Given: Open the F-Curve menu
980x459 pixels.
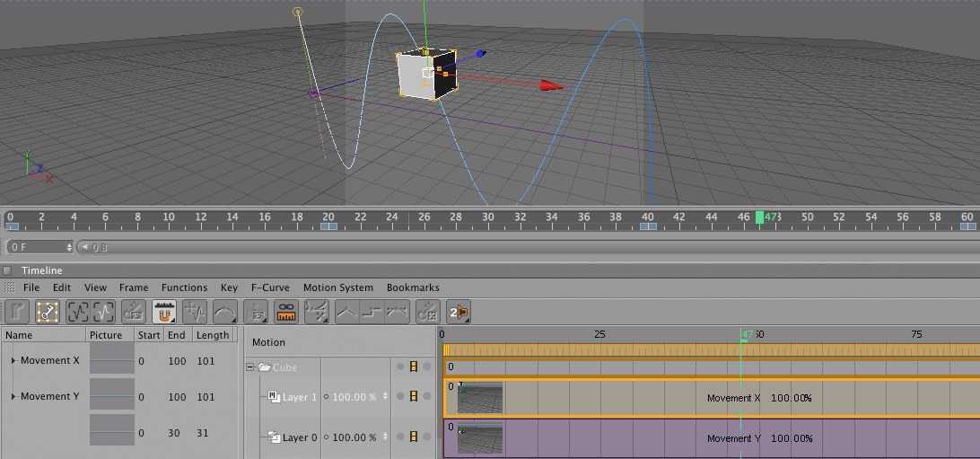Looking at the screenshot, I should pyautogui.click(x=270, y=287).
